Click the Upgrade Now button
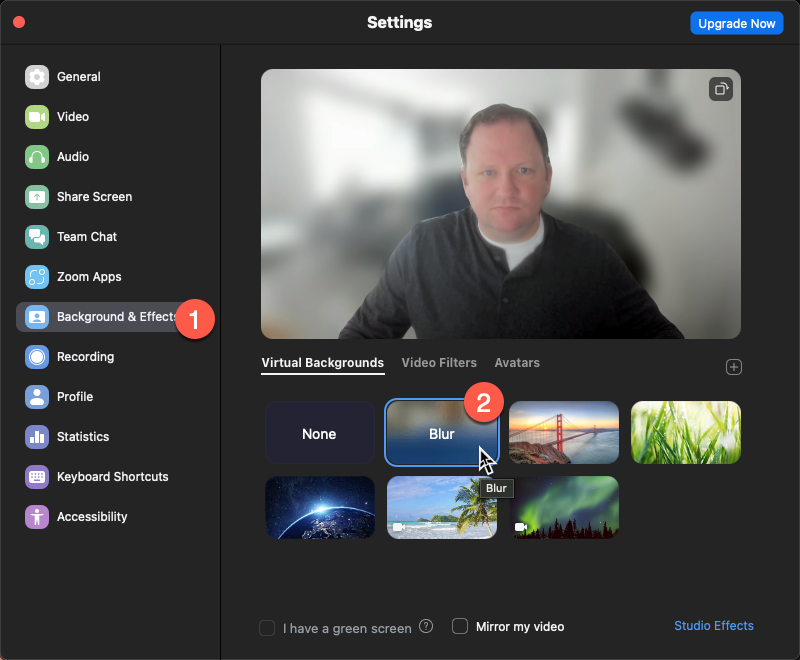Image resolution: width=800 pixels, height=660 pixels. tap(736, 23)
